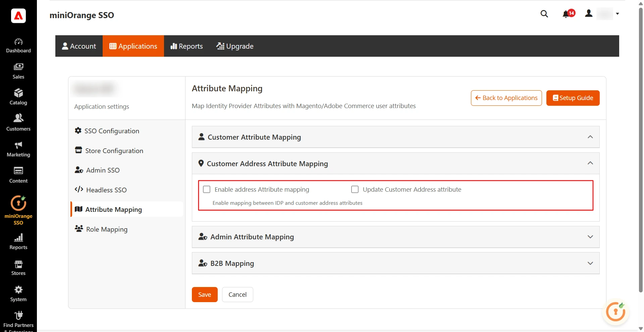Go Back to Applications

click(506, 98)
